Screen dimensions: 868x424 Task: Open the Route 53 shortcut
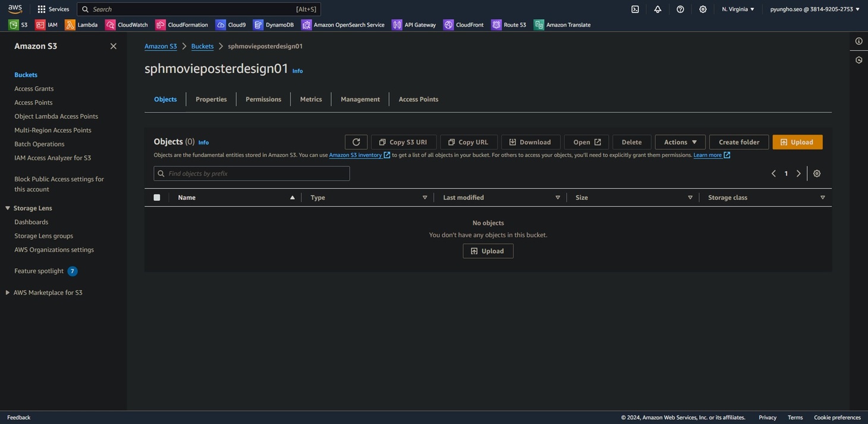(509, 25)
